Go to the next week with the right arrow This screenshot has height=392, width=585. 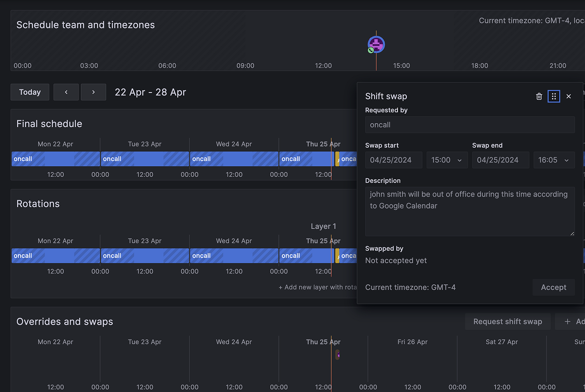tap(93, 92)
